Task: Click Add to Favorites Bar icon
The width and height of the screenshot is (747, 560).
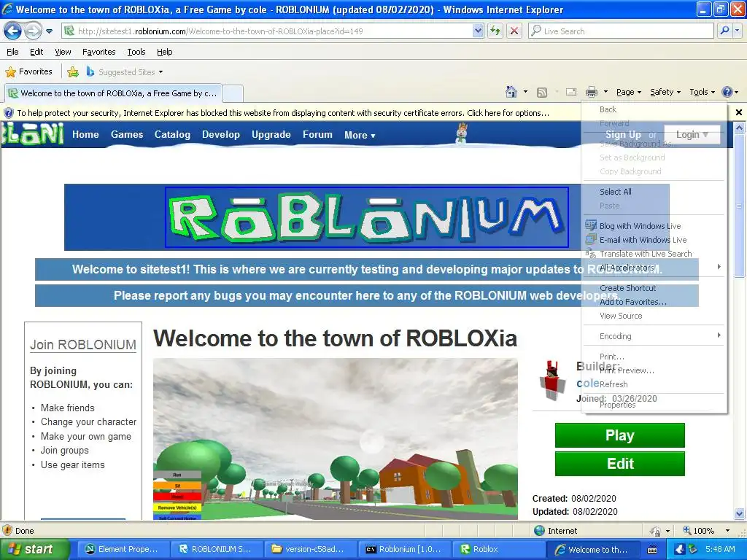Action: pyautogui.click(x=73, y=72)
